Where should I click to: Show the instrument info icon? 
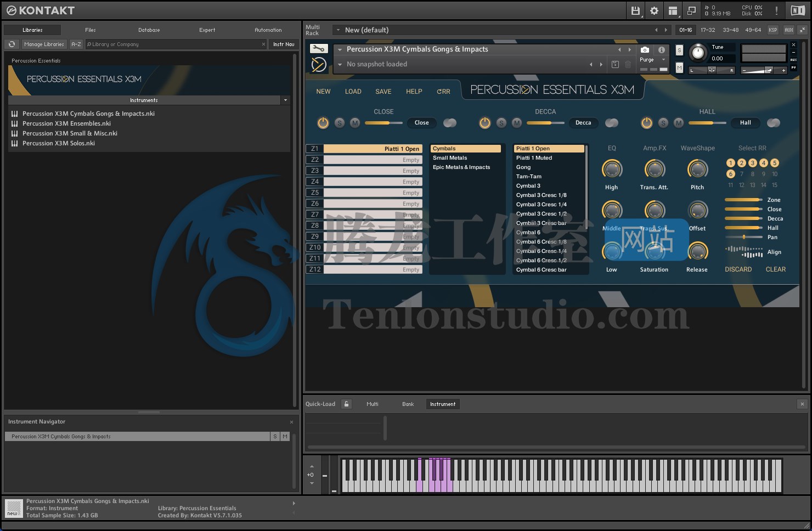point(662,49)
